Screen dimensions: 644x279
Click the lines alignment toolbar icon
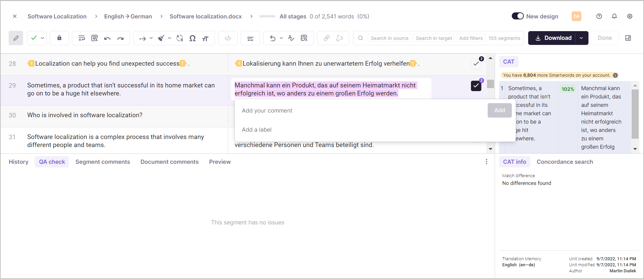[x=250, y=38]
